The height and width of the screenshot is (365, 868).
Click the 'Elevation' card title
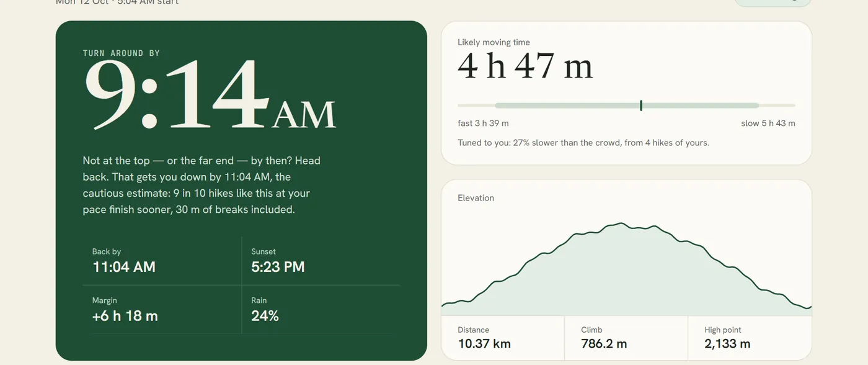(x=476, y=198)
